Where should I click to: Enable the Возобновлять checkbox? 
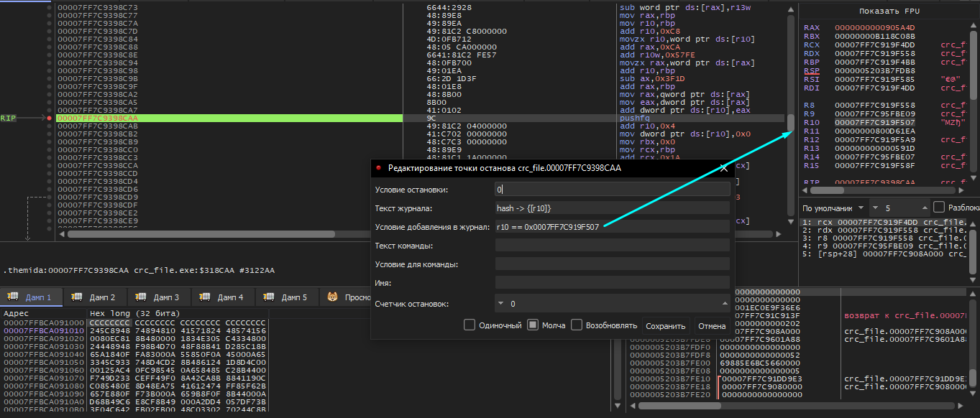[577, 325]
